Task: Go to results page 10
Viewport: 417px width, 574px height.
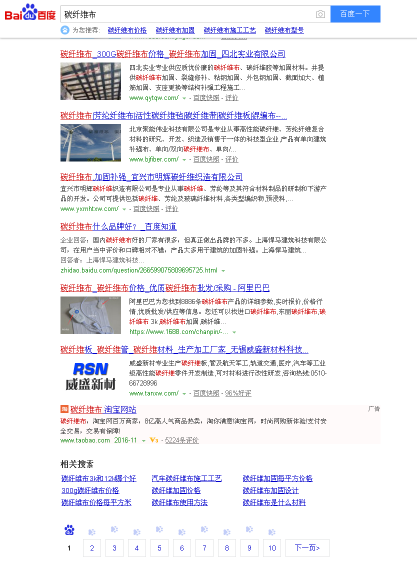Action: click(x=272, y=548)
